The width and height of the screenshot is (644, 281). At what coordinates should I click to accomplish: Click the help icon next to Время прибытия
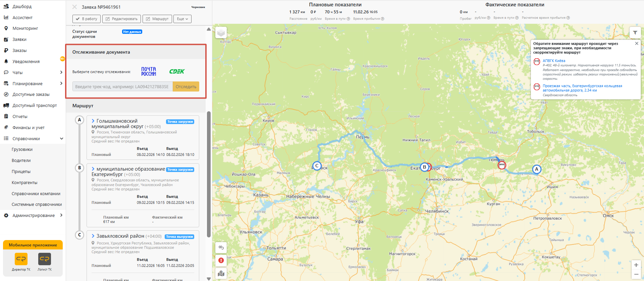[382, 19]
